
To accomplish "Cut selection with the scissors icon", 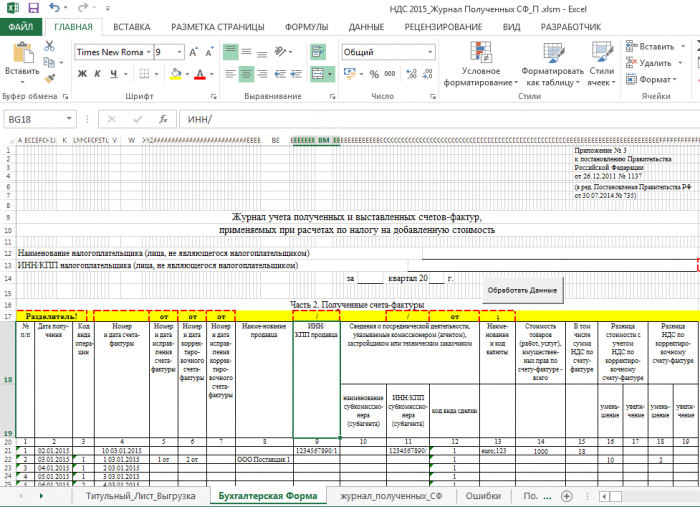I will click(49, 46).
